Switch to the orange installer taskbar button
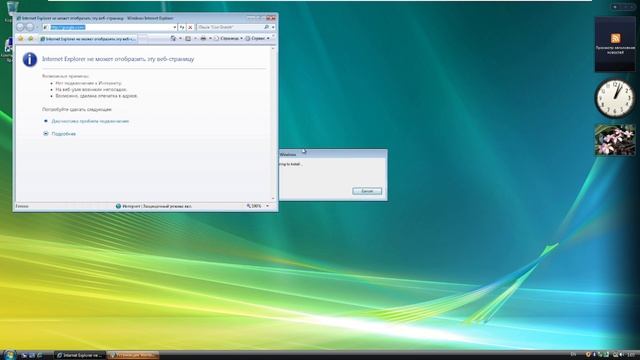Viewport: 640px width, 360px height. pos(133,355)
